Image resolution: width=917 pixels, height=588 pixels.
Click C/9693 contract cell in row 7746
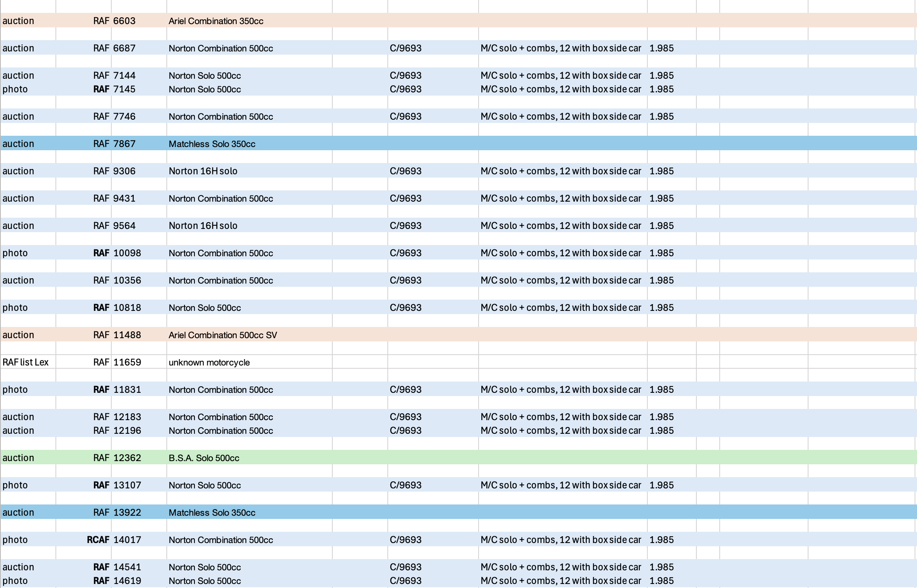coord(433,116)
